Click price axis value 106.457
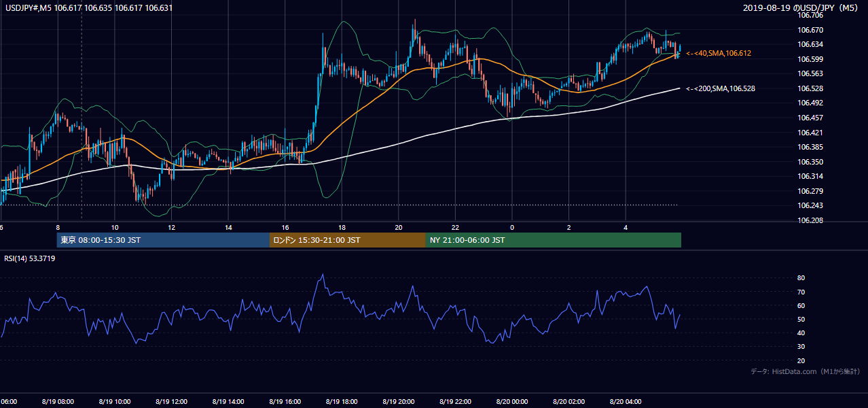Screen dimensions: 868x408 810,118
